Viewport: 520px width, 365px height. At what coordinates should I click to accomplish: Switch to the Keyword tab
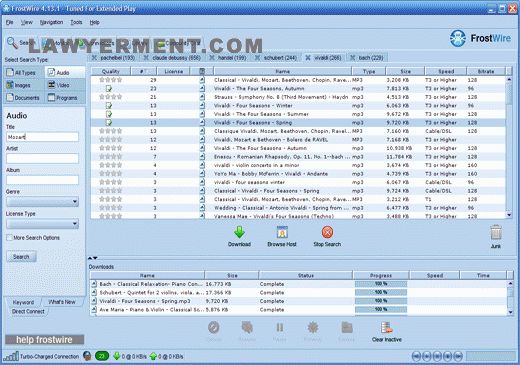click(x=23, y=302)
